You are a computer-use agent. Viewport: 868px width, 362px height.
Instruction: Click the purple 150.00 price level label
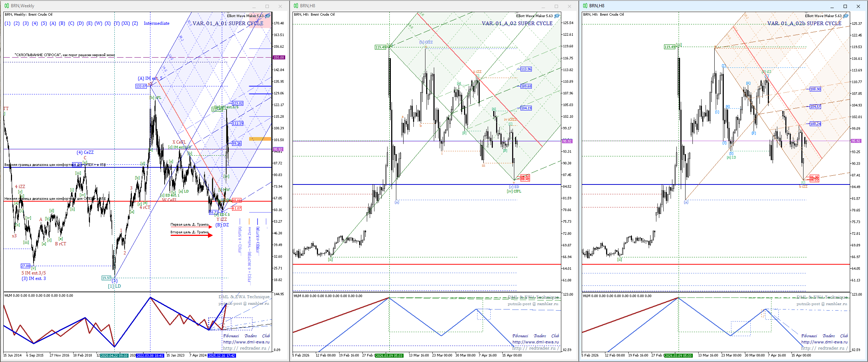point(279,58)
